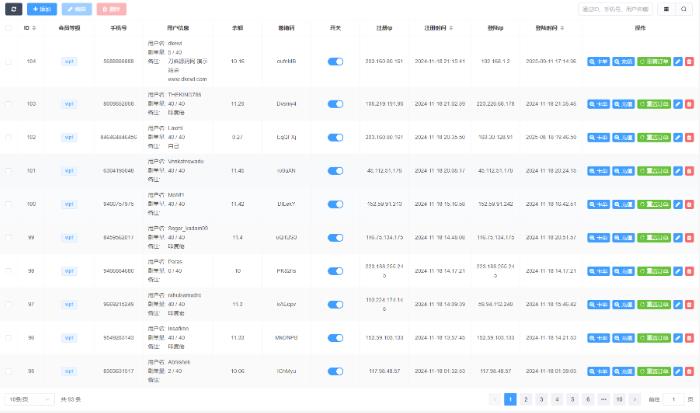Screen dimensions: 700x413
Task: Click the refresh icon in the top toolbar
Action: pos(12,8)
